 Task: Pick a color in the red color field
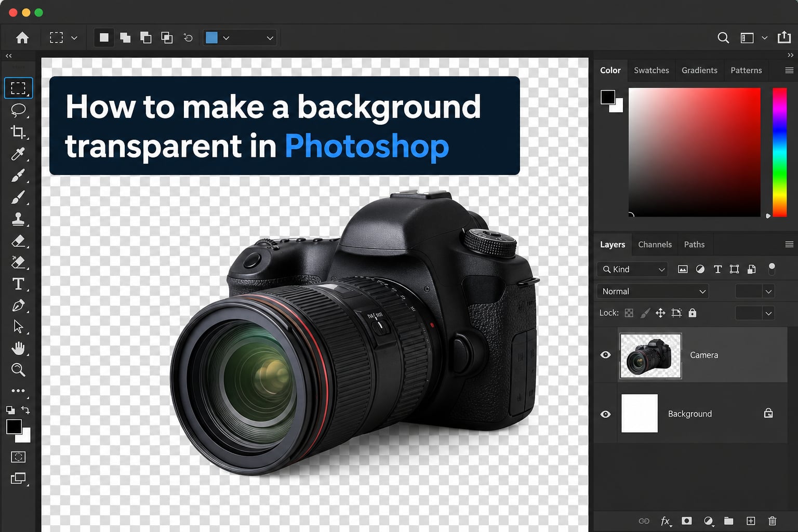[694, 152]
